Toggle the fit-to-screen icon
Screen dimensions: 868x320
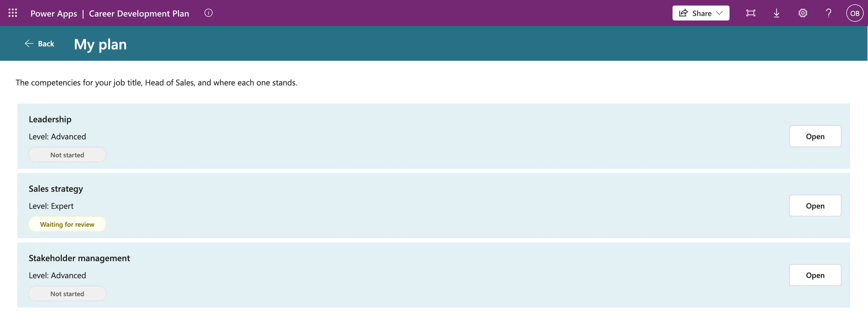(x=750, y=13)
